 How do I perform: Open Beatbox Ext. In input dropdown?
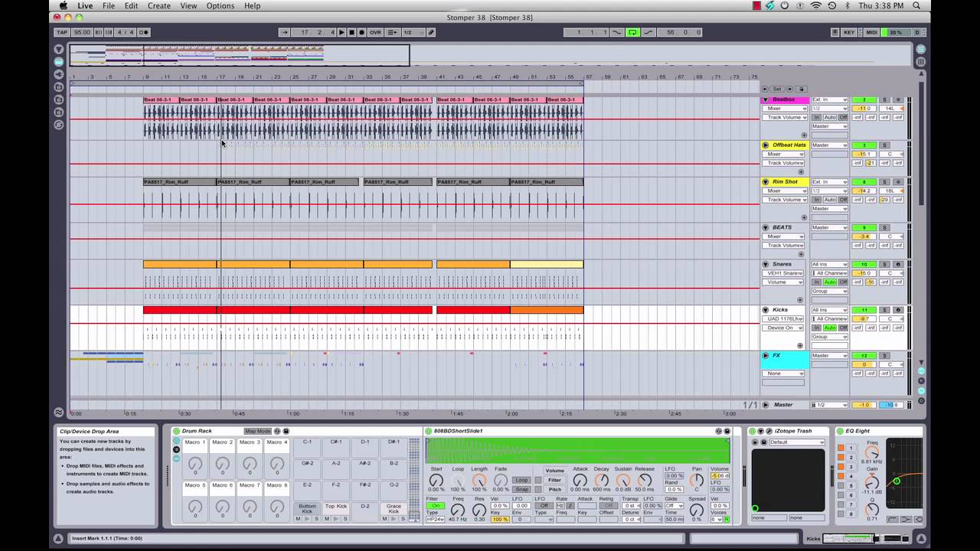[829, 99]
